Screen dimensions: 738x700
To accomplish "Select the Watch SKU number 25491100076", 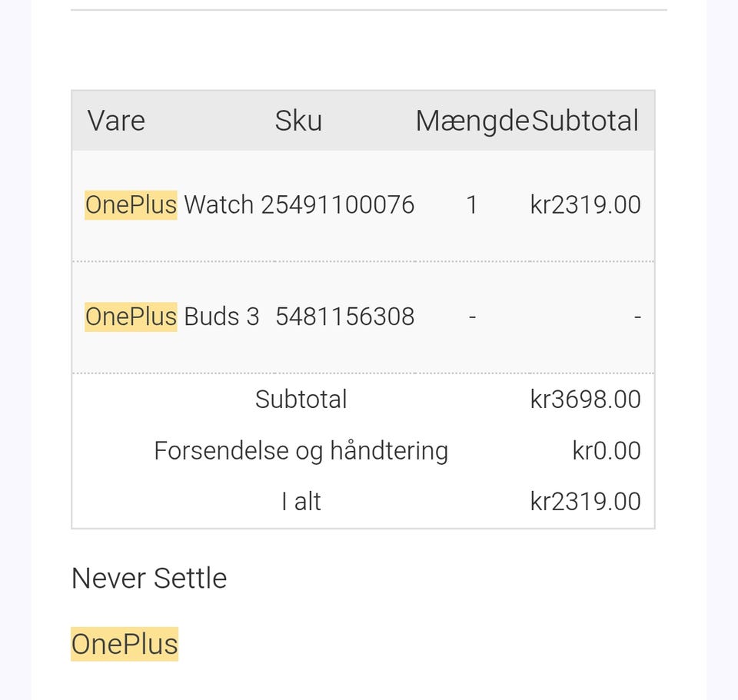I will click(x=337, y=204).
